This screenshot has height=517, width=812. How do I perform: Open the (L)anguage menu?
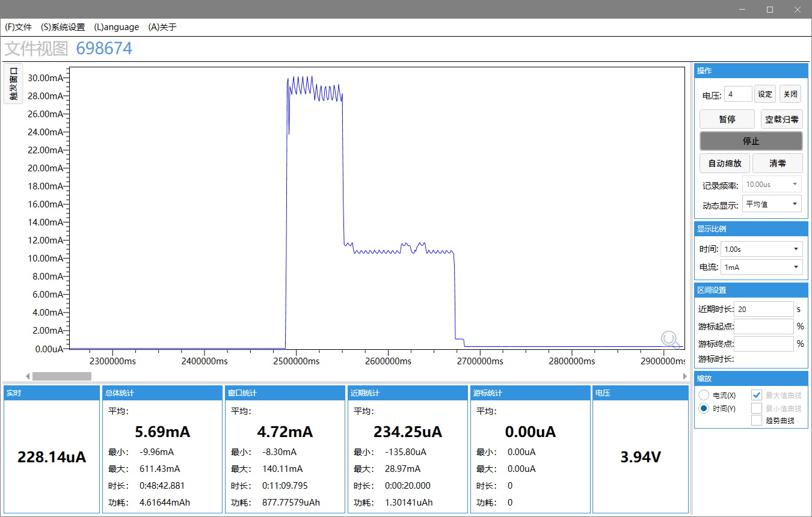click(x=117, y=27)
